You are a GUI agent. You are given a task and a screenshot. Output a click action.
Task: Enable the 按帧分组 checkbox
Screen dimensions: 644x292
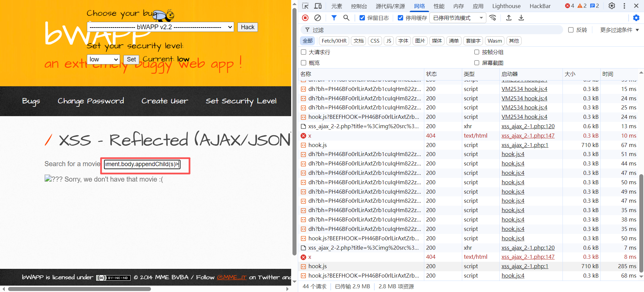[477, 52]
